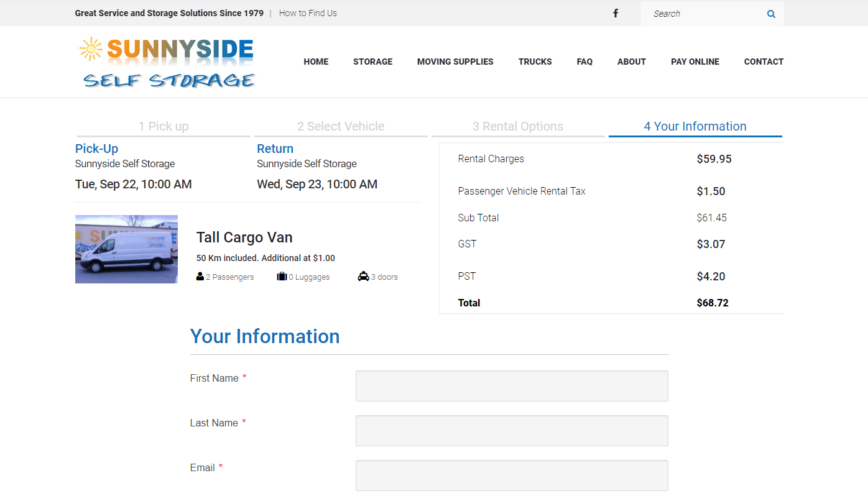
Task: Click the How to Find Us link
Action: 308,13
